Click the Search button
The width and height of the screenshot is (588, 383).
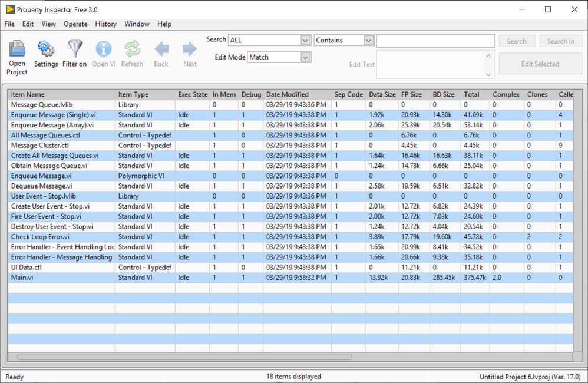coord(516,41)
